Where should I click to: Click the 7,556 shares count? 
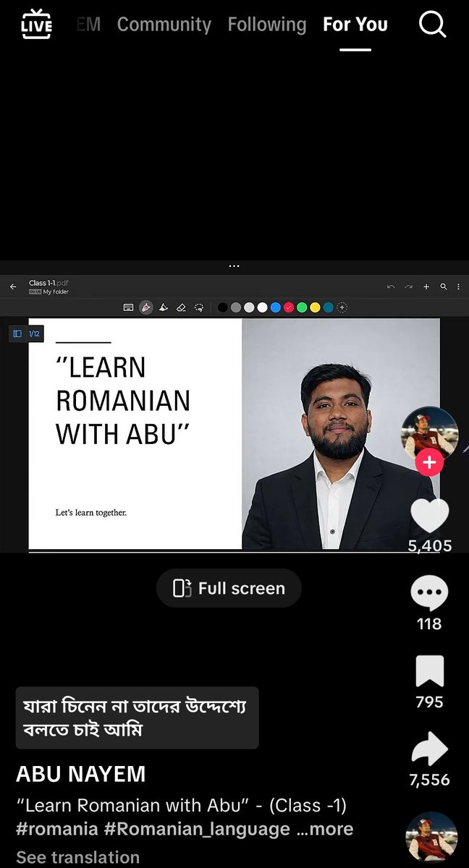coord(429,780)
